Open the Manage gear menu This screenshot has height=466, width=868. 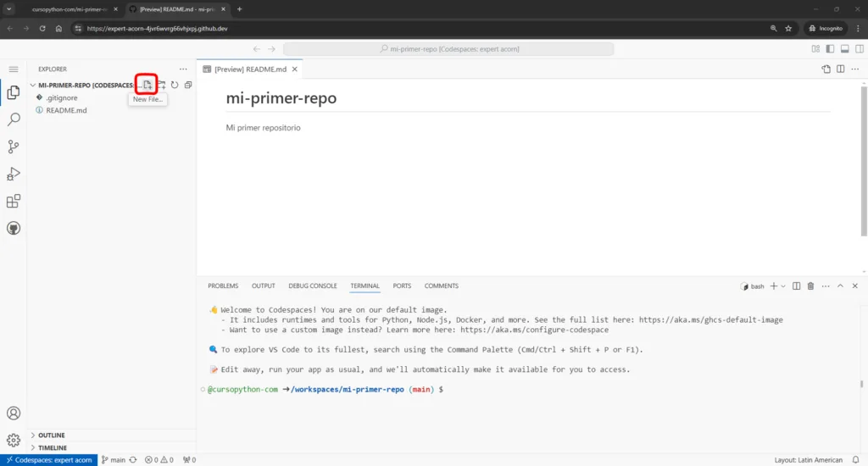(x=14, y=441)
